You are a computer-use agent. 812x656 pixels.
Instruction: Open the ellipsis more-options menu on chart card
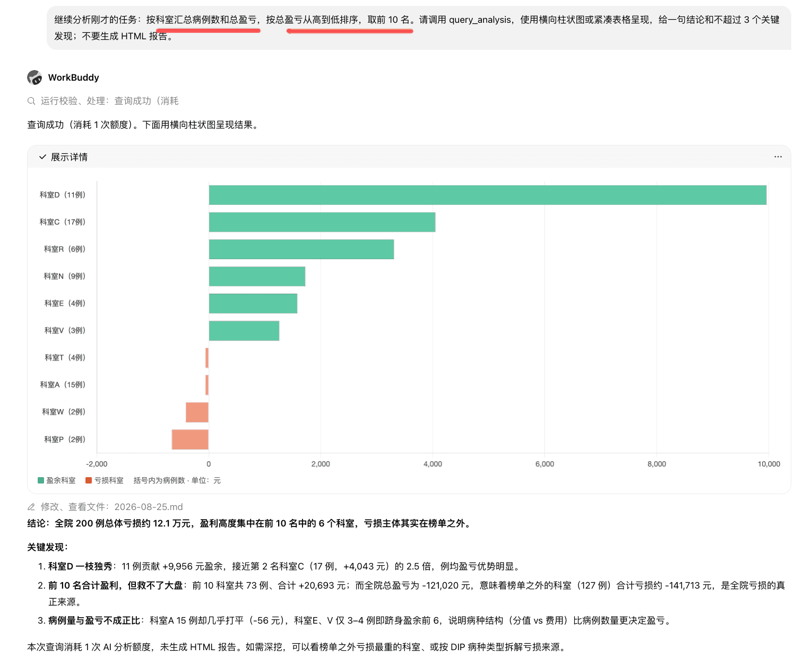(778, 157)
